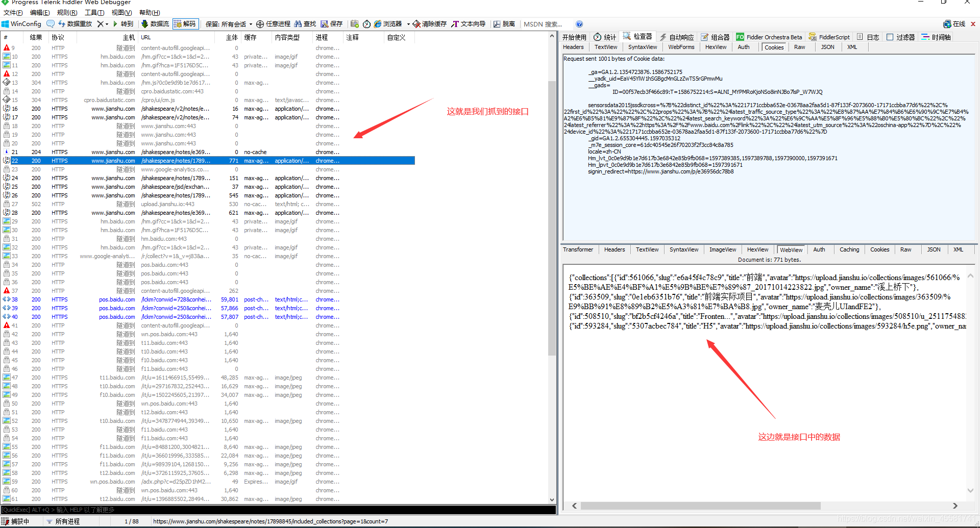This screenshot has width=980, height=528.
Task: Open the 时间轴 timeline tab
Action: pos(936,37)
